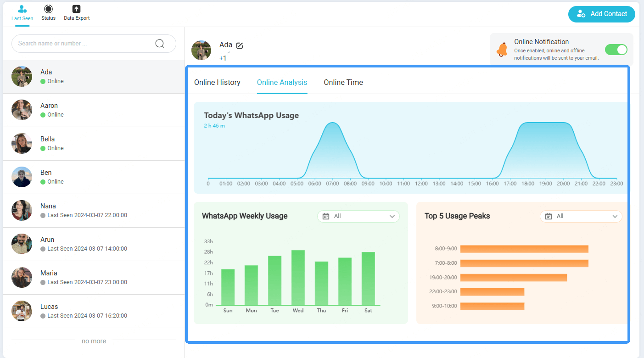
Task: Open WhatsApp Weekly Usage date dropdown
Action: pyautogui.click(x=358, y=216)
